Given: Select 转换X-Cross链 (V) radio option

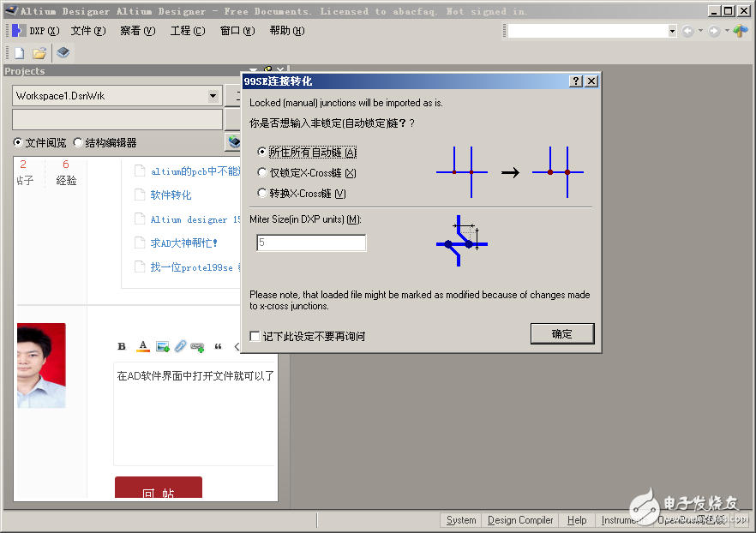Looking at the screenshot, I should coord(261,194).
